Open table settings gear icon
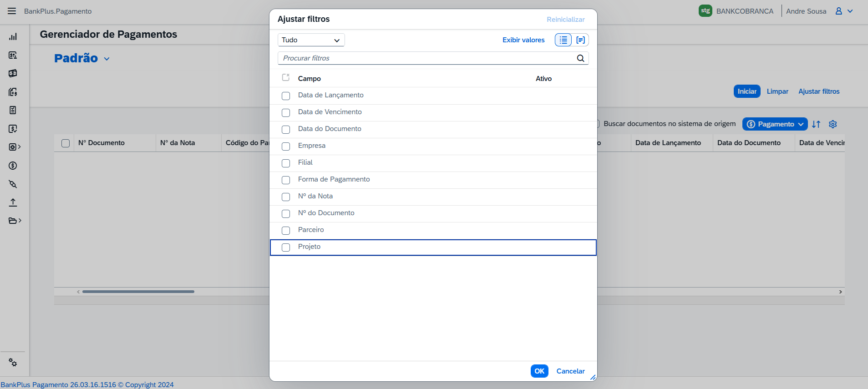868x389 pixels. pyautogui.click(x=833, y=124)
